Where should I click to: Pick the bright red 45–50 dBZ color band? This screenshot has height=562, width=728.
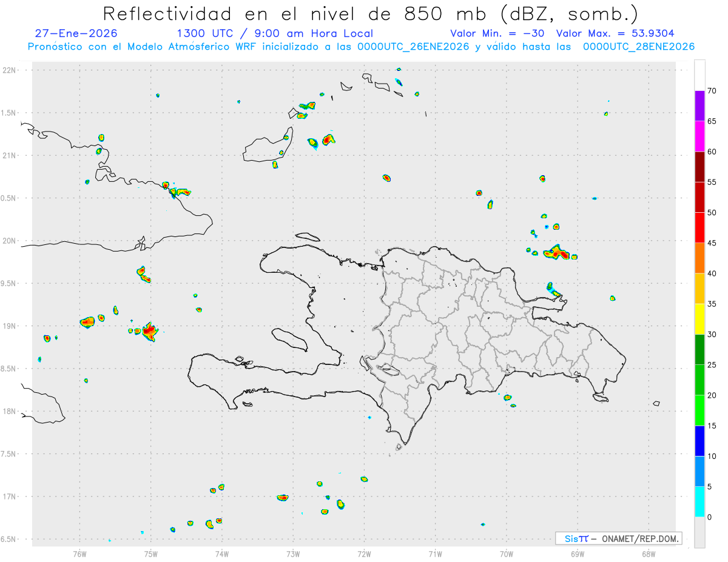click(699, 228)
